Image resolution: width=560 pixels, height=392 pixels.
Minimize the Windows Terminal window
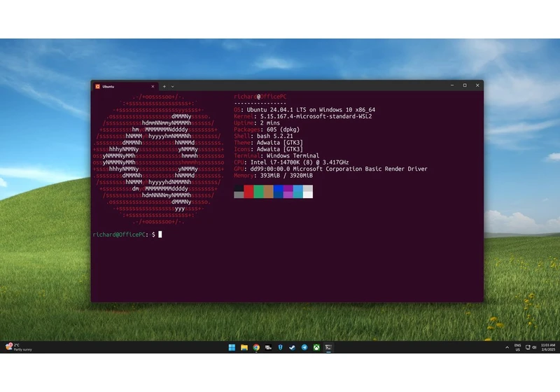coord(452,85)
